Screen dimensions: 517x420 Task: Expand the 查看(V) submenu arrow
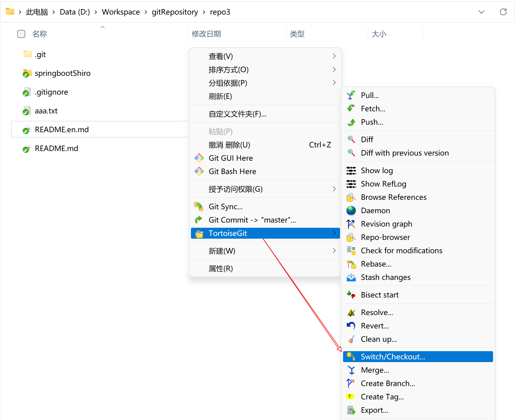coord(334,56)
